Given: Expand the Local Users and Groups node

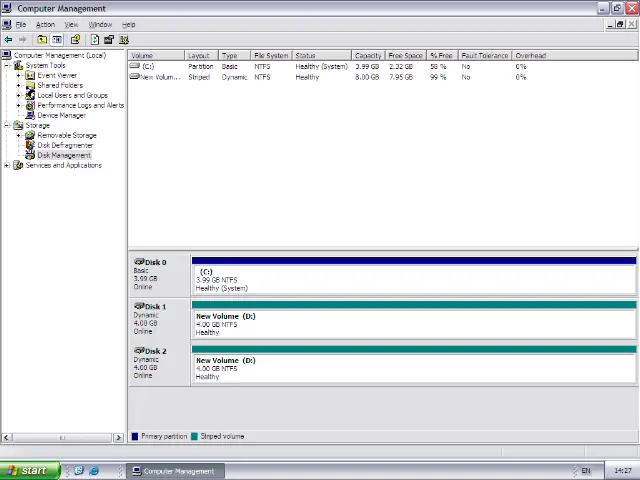Looking at the screenshot, I should 18,96.
